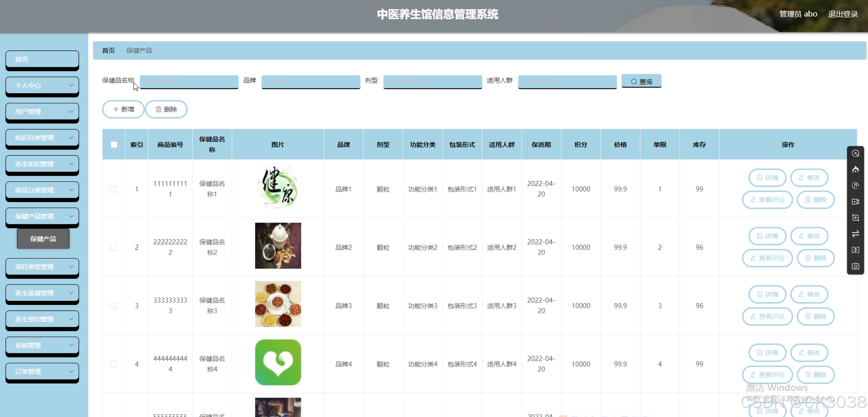Screen dimensions: 868x417
Task: Click the 保健品名称 search input field
Action: pos(189,82)
